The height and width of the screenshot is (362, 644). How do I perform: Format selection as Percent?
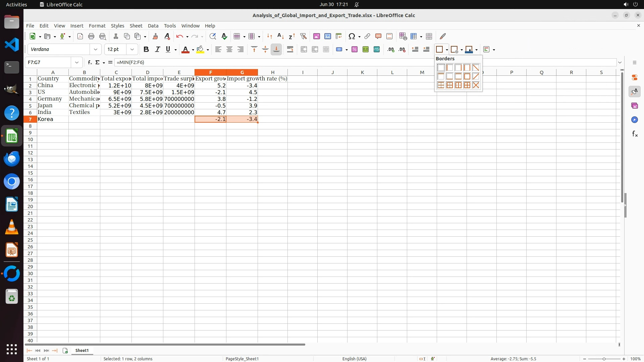pos(355,49)
